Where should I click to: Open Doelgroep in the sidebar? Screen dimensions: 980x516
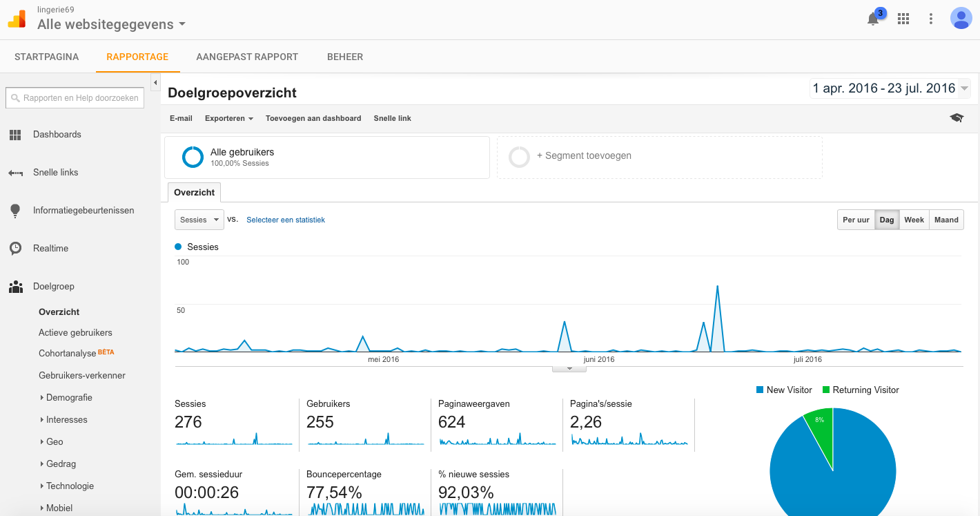click(x=54, y=287)
